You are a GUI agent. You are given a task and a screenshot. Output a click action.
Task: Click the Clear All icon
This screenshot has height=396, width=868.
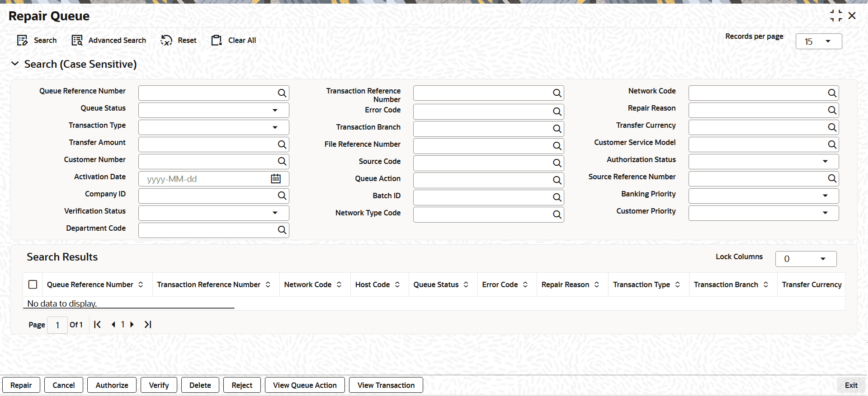point(217,41)
